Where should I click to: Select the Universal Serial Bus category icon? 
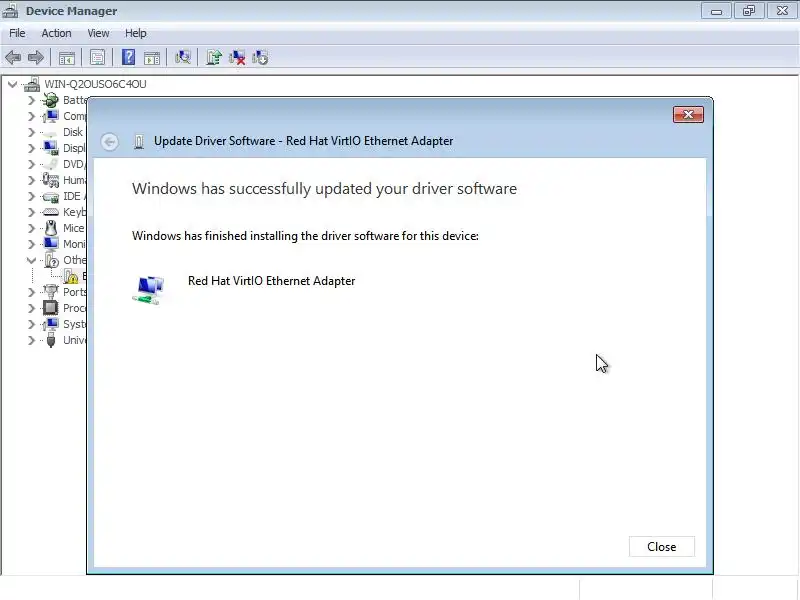[51, 340]
